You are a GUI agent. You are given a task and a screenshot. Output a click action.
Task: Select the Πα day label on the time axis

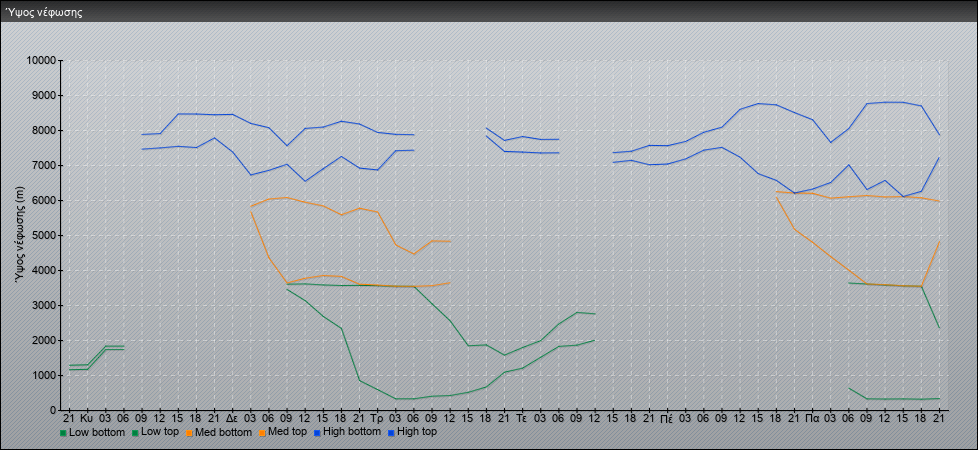point(812,418)
